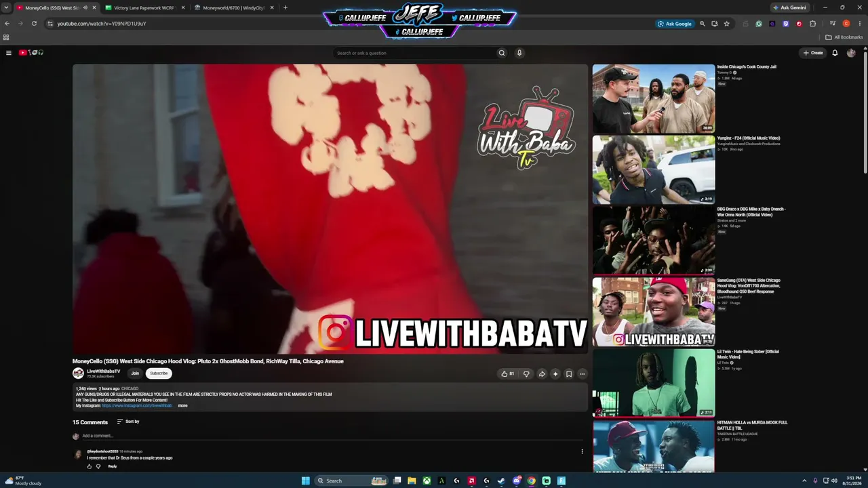
Task: Go to YouTube home via the logo
Action: 31,53
